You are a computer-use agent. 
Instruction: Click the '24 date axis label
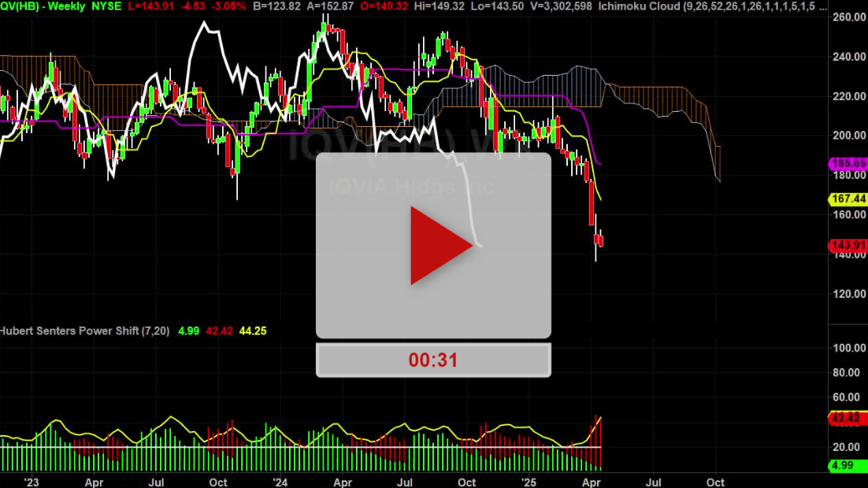[280, 482]
